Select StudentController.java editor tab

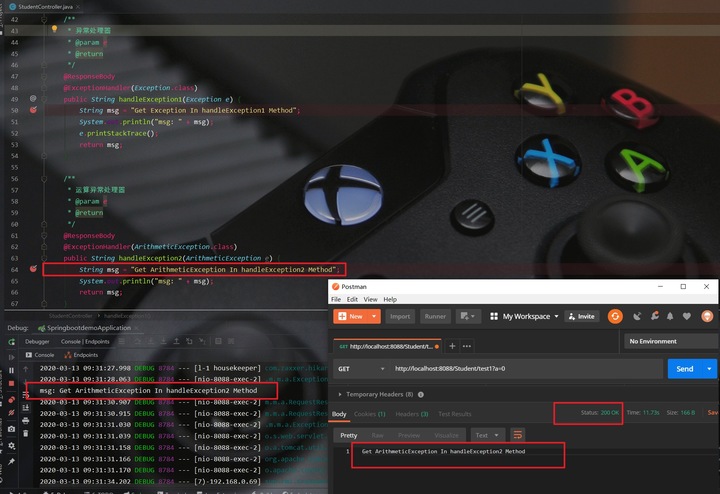[45, 7]
